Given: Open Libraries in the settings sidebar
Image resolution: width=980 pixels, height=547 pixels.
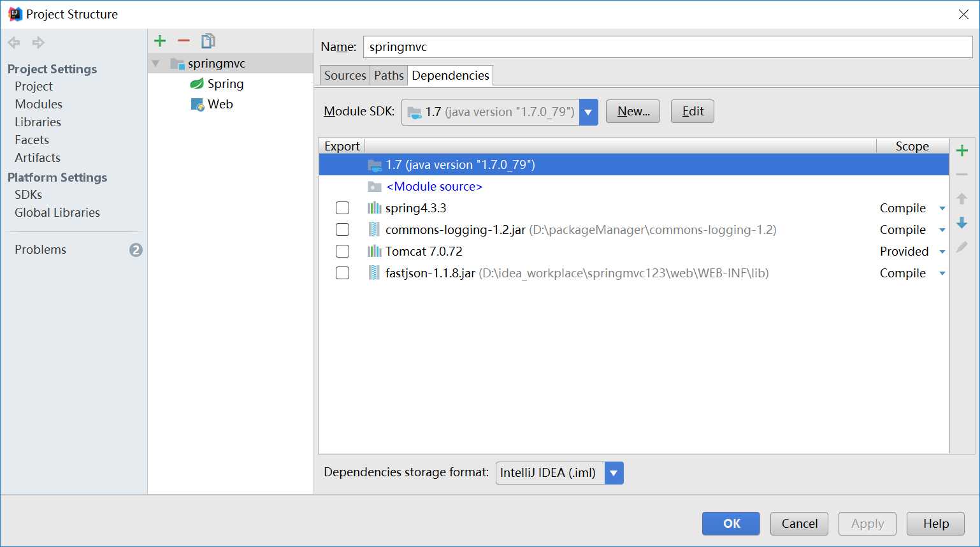Looking at the screenshot, I should (38, 122).
